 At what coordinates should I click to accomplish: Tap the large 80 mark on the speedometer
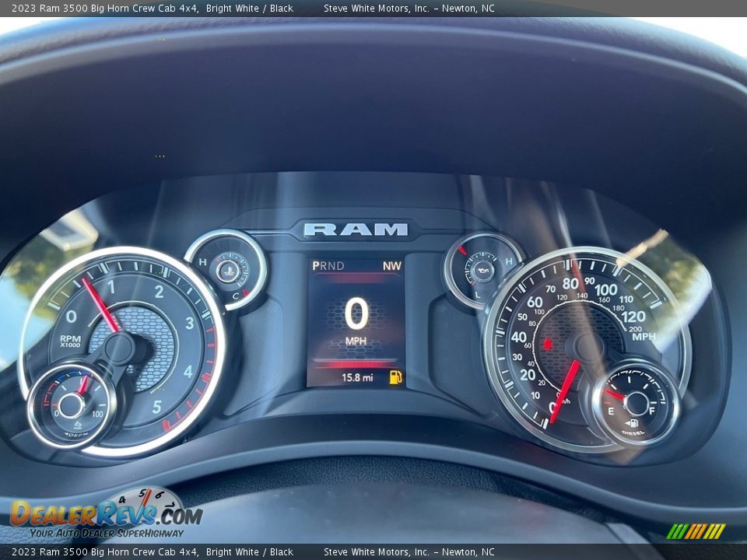click(570, 284)
